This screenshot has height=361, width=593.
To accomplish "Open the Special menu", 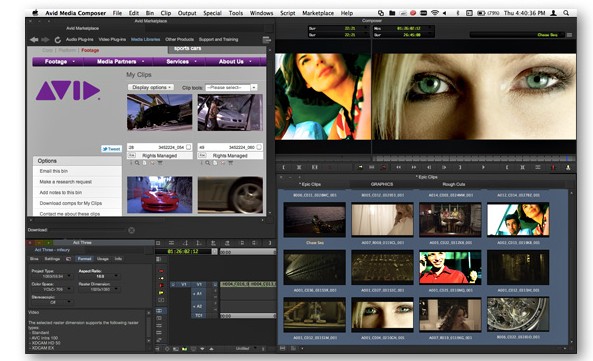I will [x=212, y=13].
